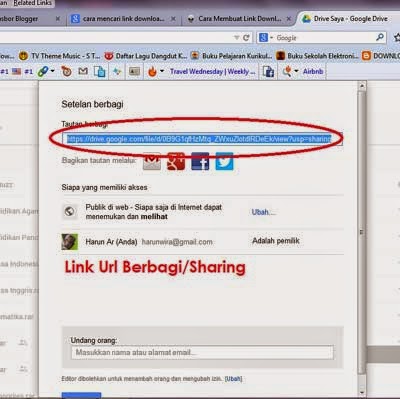Close the 'cara mencari link downloa...' tab
The height and width of the screenshot is (399, 400).
(173, 19)
